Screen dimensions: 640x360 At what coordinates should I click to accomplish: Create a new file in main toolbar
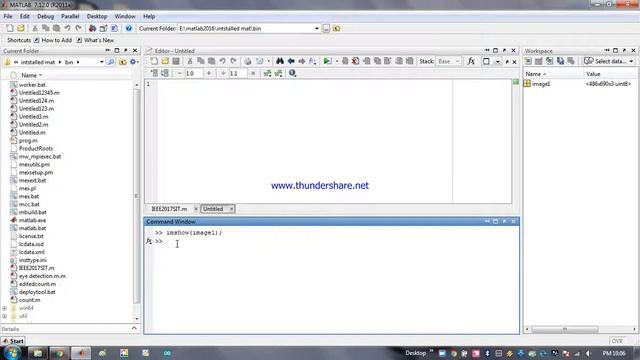[10, 28]
